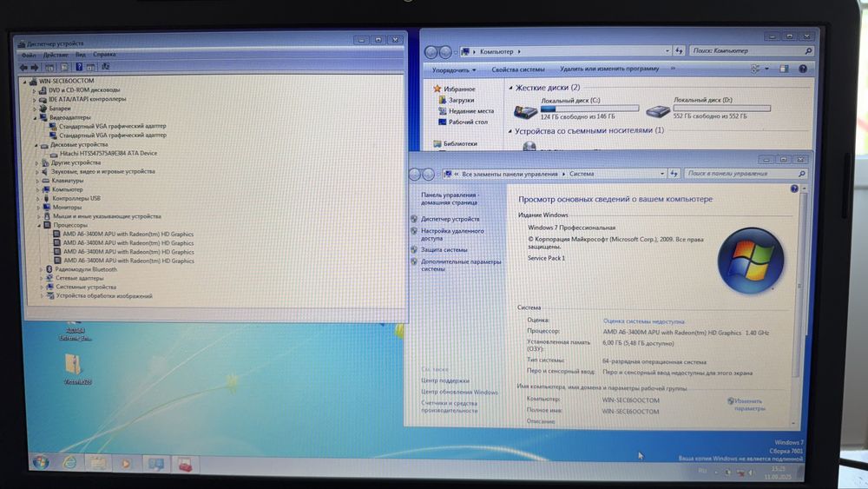This screenshot has width=868, height=489.
Task: Open Настройка удаленного доступа link
Action: click(452, 235)
